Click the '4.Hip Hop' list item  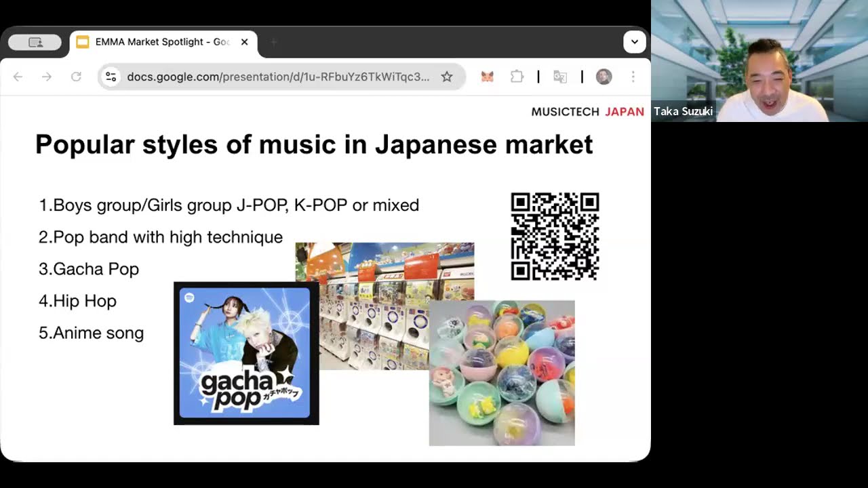tap(77, 300)
